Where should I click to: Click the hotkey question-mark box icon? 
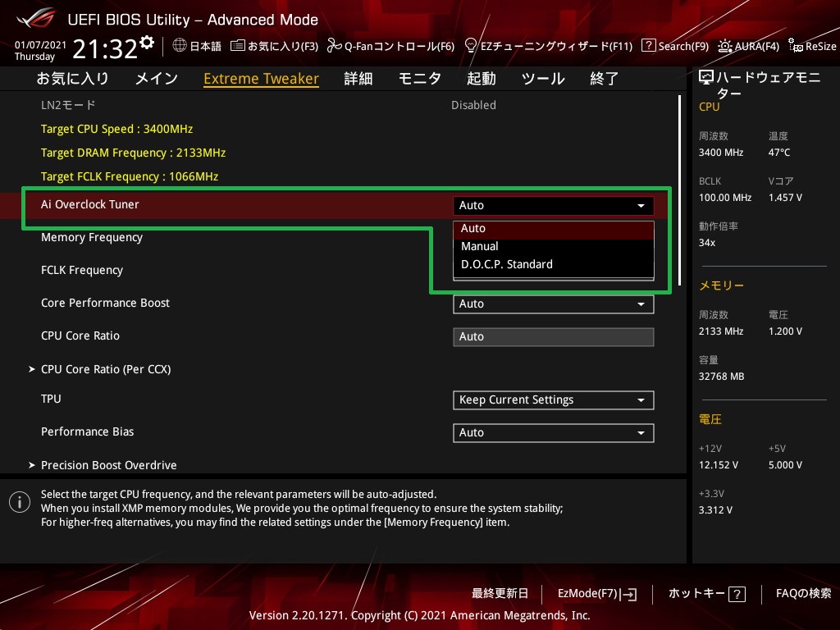[x=737, y=594]
